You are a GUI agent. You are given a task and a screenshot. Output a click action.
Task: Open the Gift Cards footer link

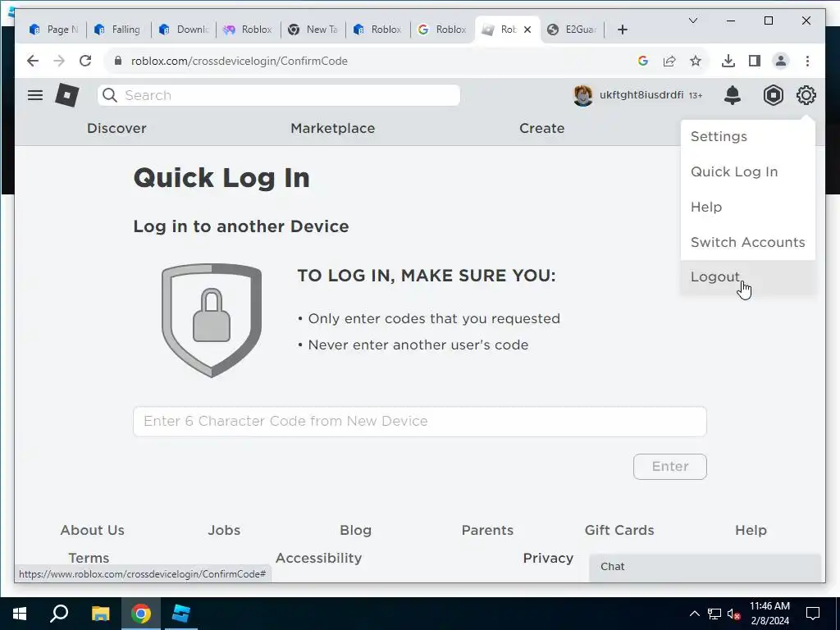(619, 531)
